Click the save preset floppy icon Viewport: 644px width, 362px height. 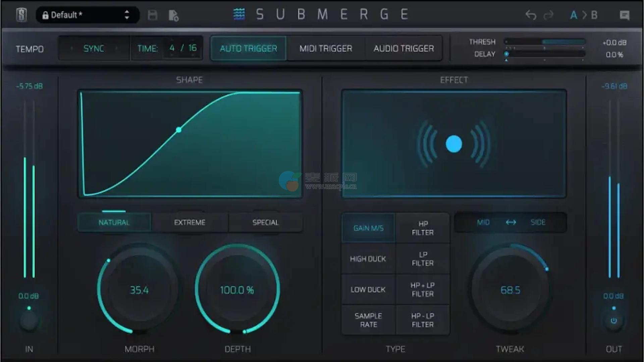tap(153, 15)
